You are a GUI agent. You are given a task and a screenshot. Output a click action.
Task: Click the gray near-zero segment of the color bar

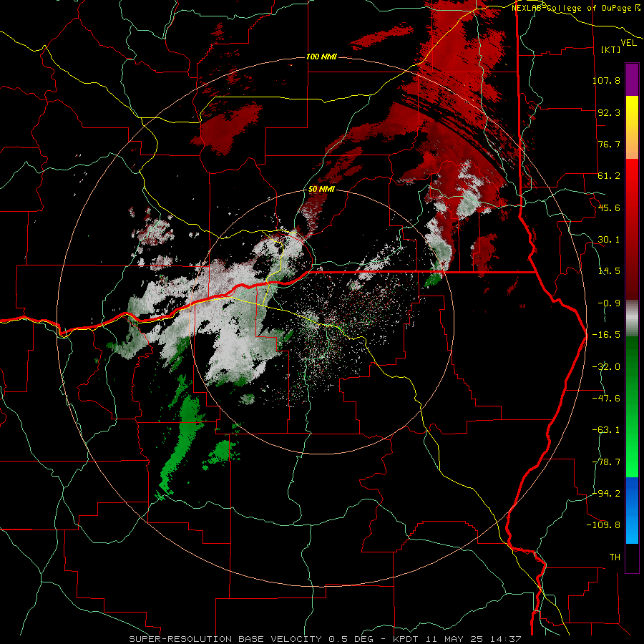coord(632,318)
